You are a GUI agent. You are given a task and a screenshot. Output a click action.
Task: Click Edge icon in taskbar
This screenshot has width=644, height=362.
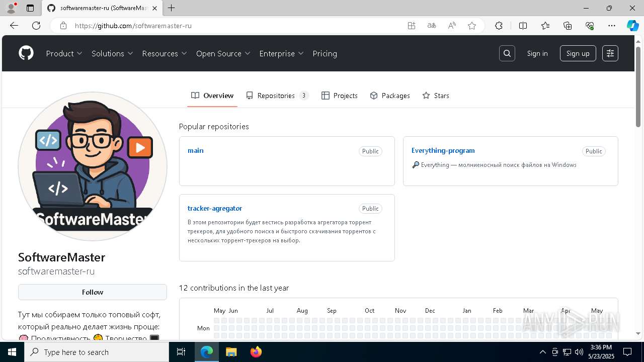(x=207, y=352)
